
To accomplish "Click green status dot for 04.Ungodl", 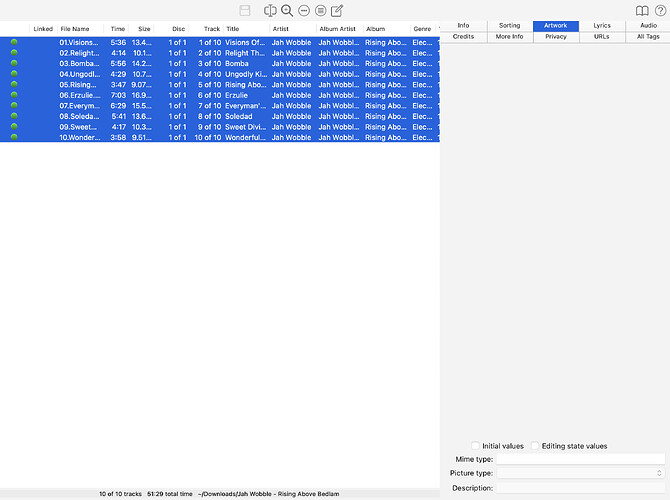I will click(14, 74).
